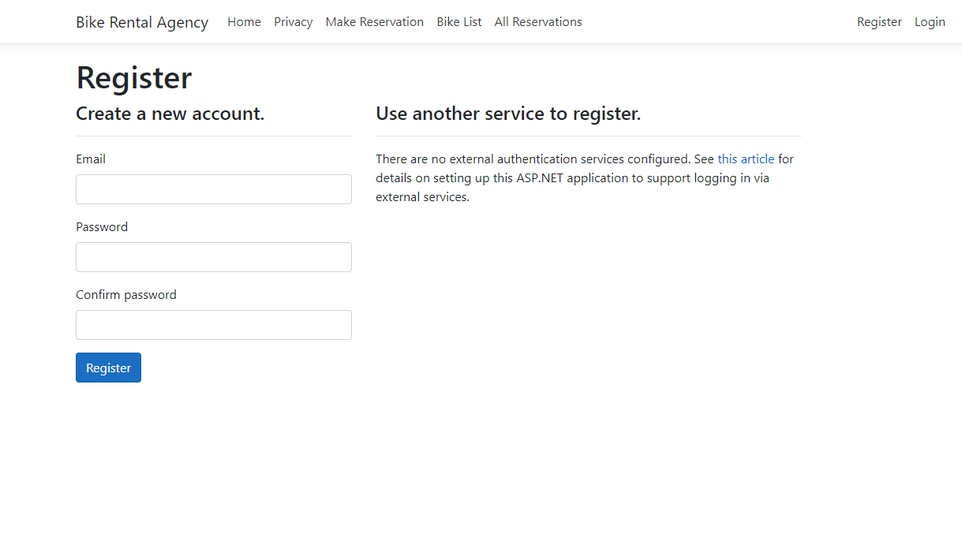Screen dimensions: 962x560
Task: Follow the "this article" hyperlink
Action: 745,159
